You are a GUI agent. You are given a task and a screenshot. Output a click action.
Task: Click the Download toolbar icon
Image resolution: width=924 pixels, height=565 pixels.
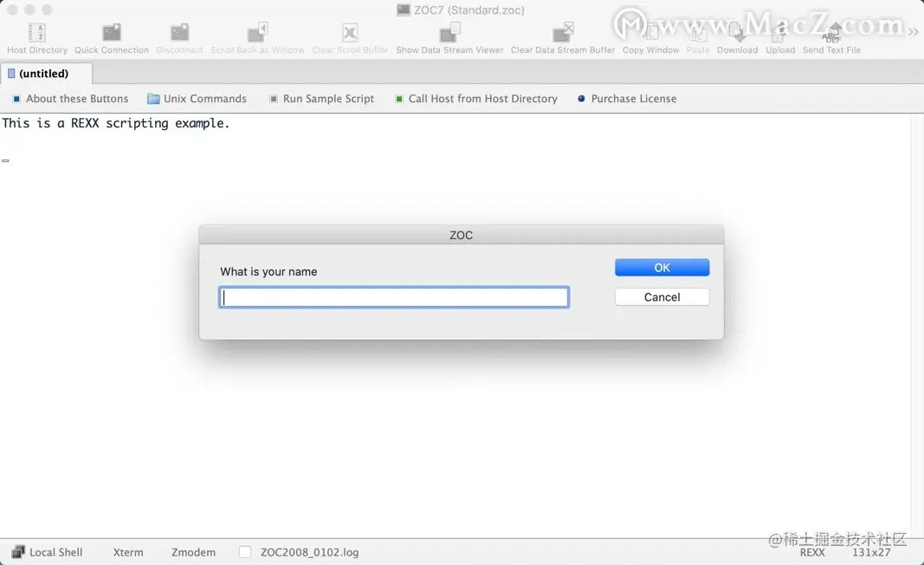coord(737,32)
